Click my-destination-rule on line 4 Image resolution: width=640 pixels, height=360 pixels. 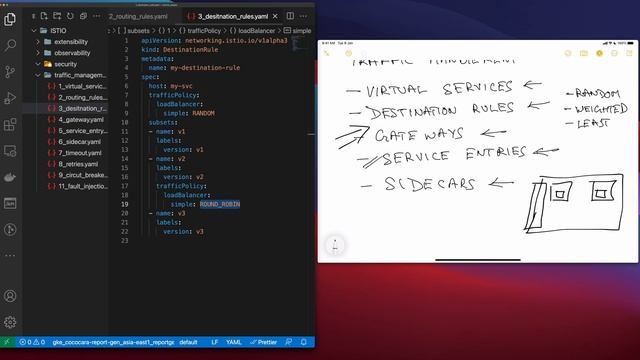pos(205,68)
